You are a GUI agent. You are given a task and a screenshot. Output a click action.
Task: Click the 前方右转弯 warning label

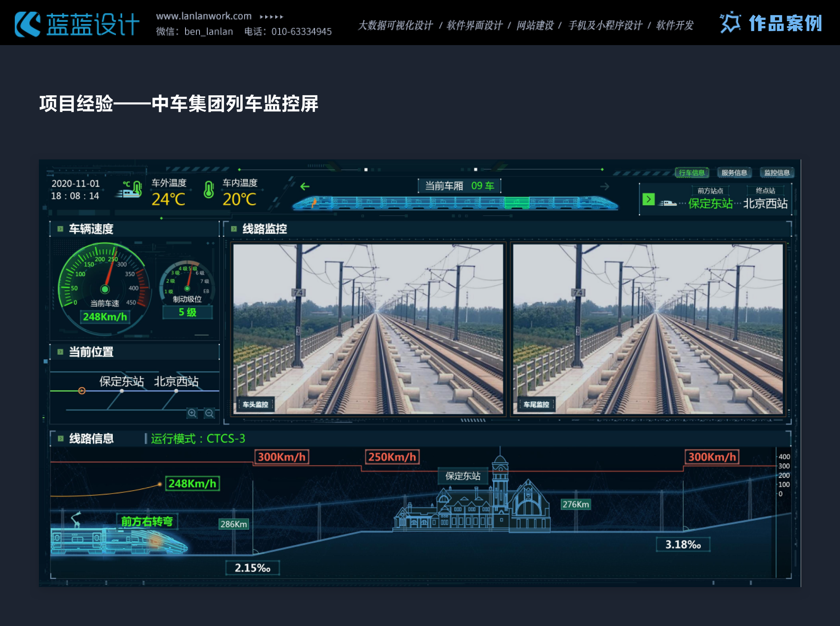147,521
